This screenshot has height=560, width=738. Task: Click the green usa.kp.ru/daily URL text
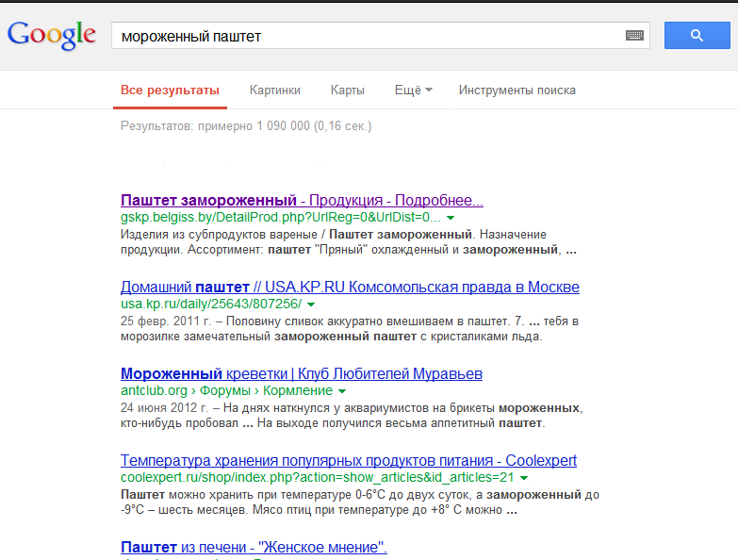click(x=211, y=305)
